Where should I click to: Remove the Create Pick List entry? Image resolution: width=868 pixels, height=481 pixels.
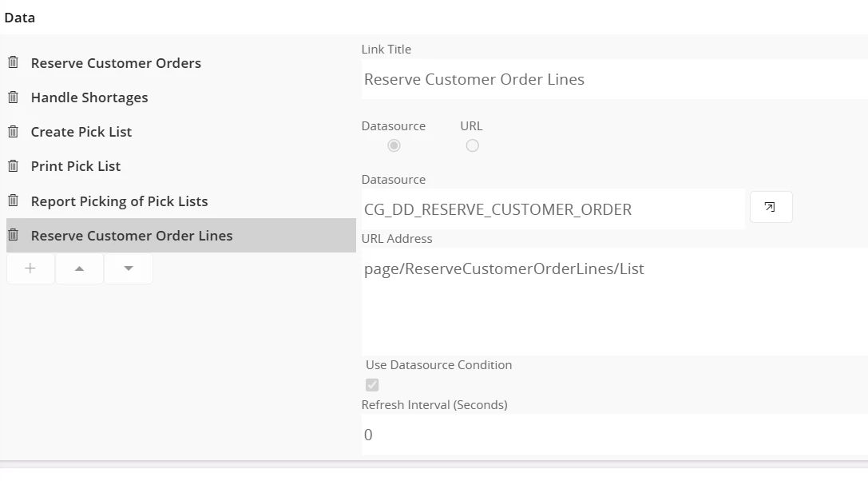click(x=14, y=131)
